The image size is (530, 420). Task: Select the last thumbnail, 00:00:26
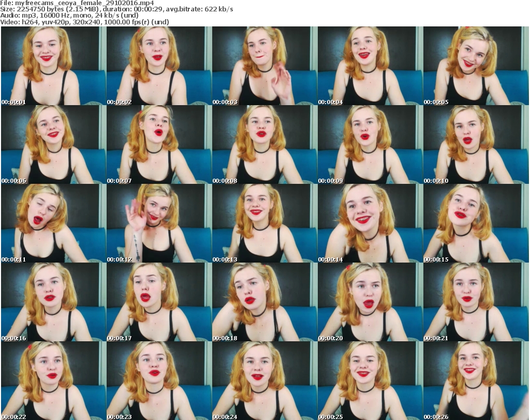click(x=476, y=381)
